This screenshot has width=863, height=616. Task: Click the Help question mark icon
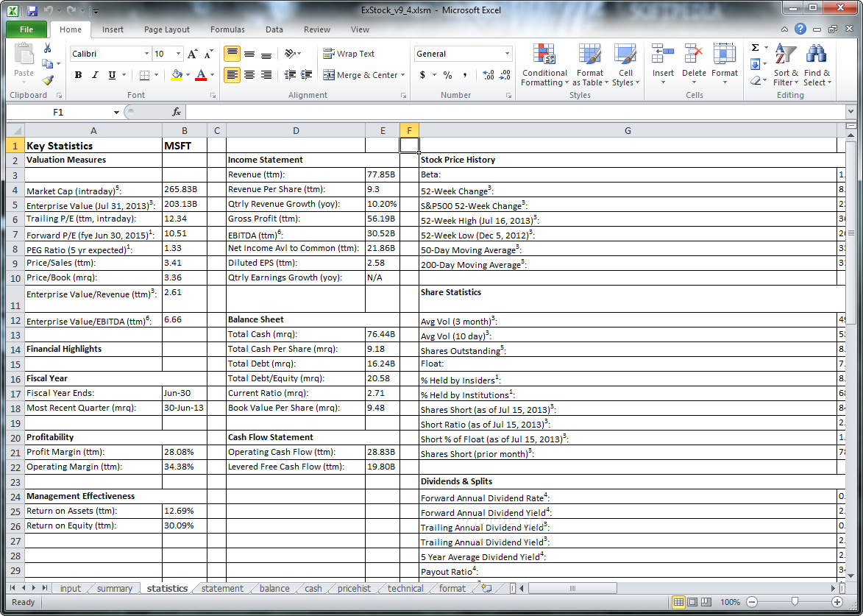(x=800, y=29)
